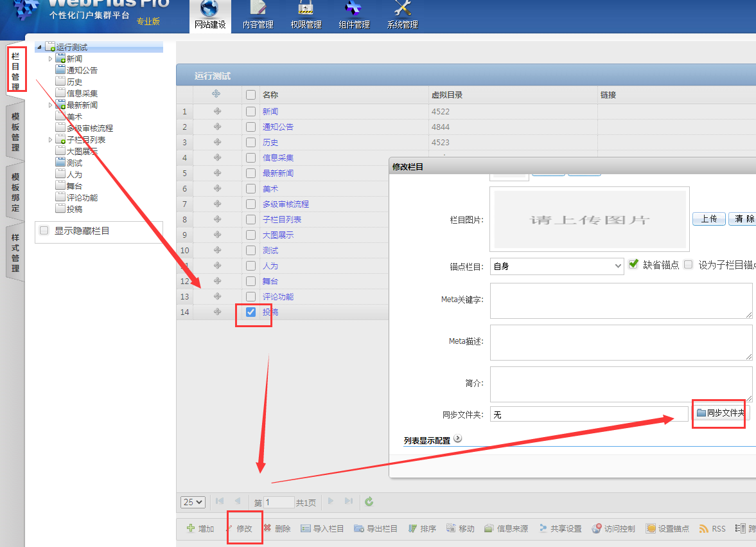Image resolution: width=756 pixels, height=547 pixels.
Task: Refresh the column list with green refresh icon
Action: point(369,502)
